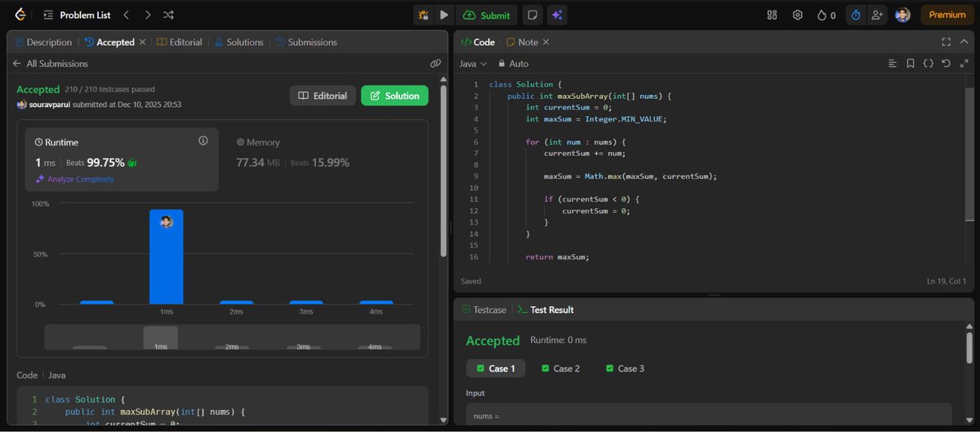
Task: Start the debugger with the bug icon
Action: click(423, 15)
